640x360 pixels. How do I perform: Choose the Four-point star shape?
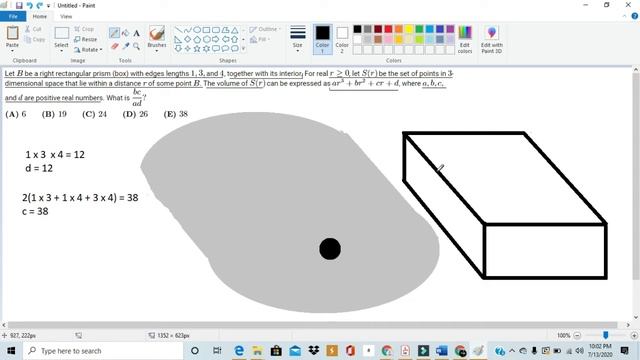[187, 49]
